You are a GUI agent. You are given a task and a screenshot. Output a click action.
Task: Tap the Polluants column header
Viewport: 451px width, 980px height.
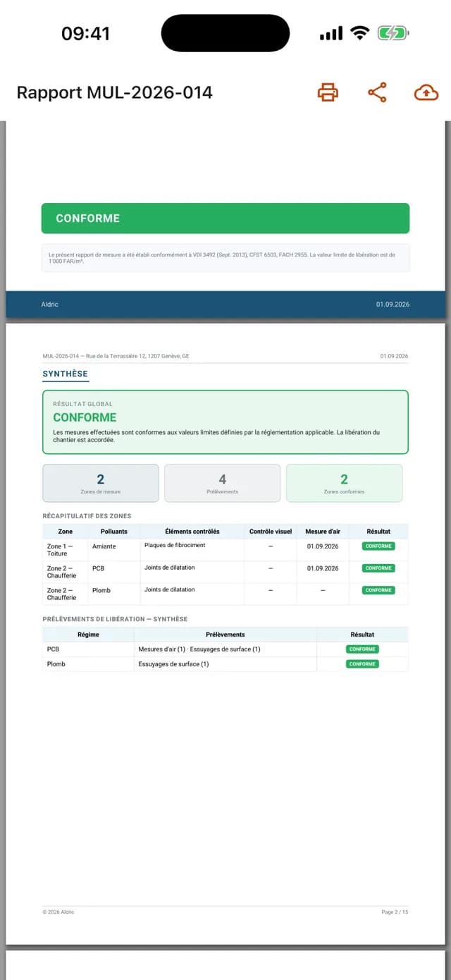coord(114,532)
